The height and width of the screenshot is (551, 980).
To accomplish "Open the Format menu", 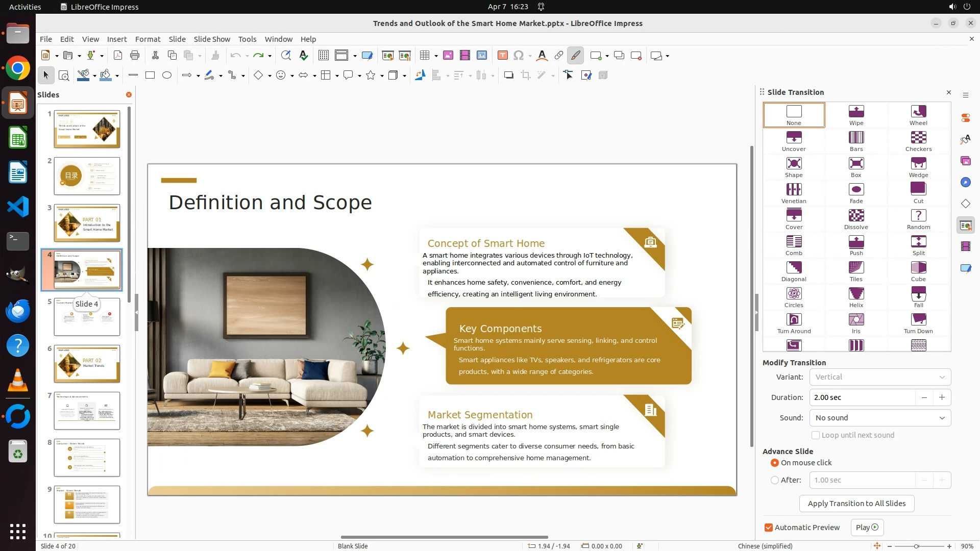I will click(x=148, y=39).
